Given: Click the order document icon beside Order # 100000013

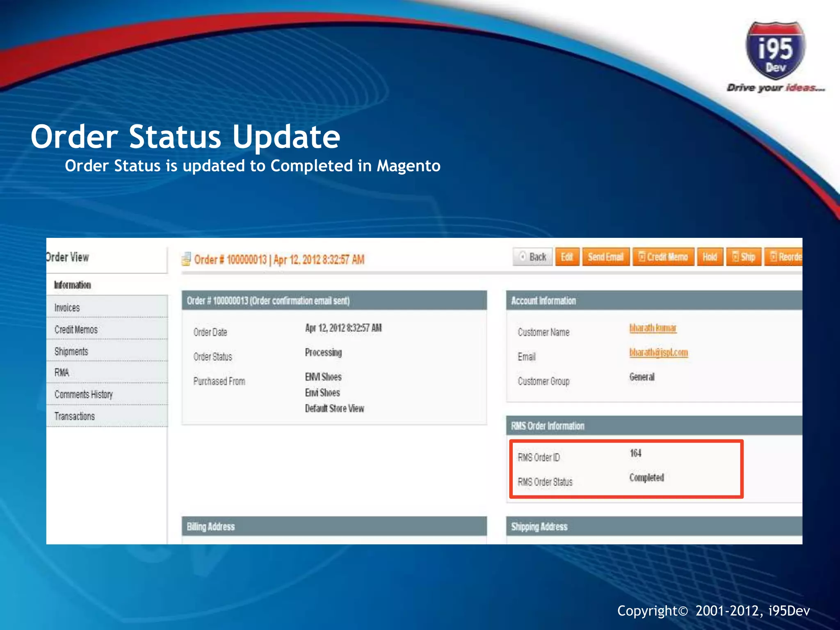Looking at the screenshot, I should click(186, 259).
